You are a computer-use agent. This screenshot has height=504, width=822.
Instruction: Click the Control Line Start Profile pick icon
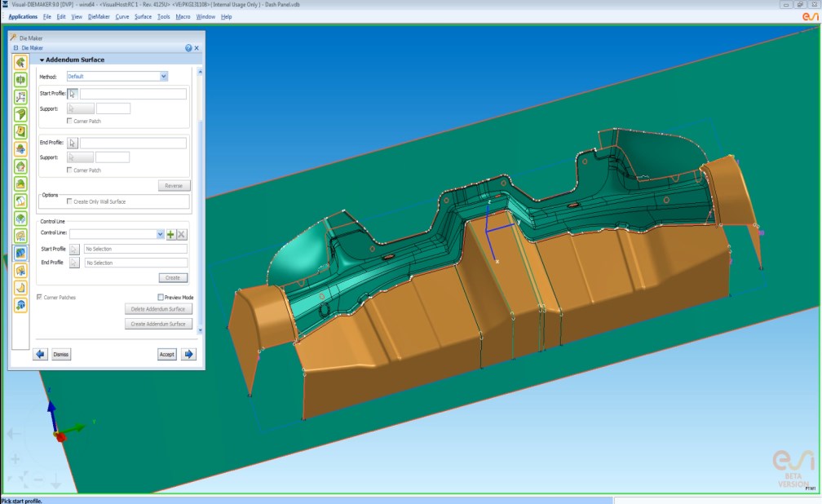pyautogui.click(x=74, y=249)
